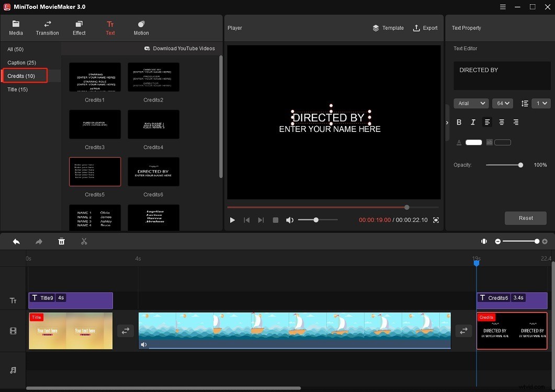The image size is (555, 392).
Task: Open the Arial font dropdown
Action: tap(470, 103)
